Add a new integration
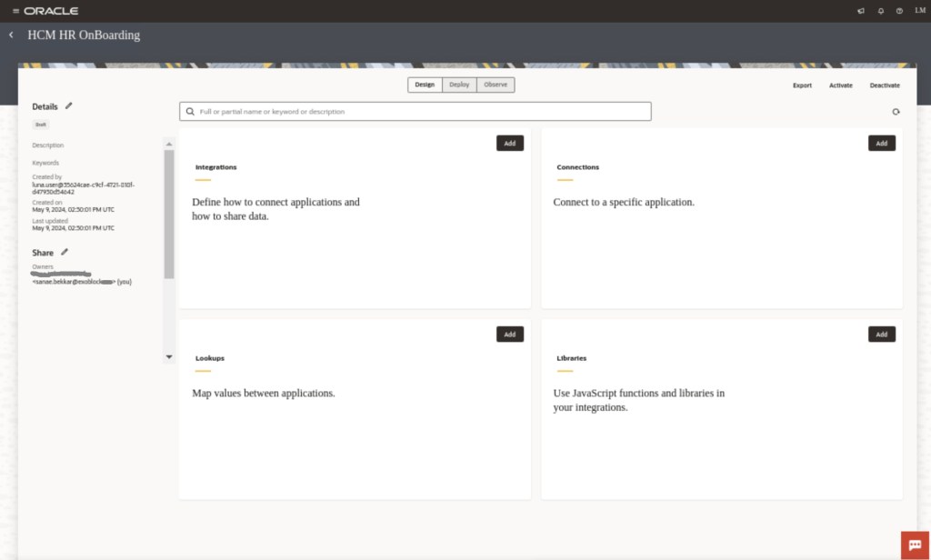The image size is (931, 560). click(x=509, y=144)
